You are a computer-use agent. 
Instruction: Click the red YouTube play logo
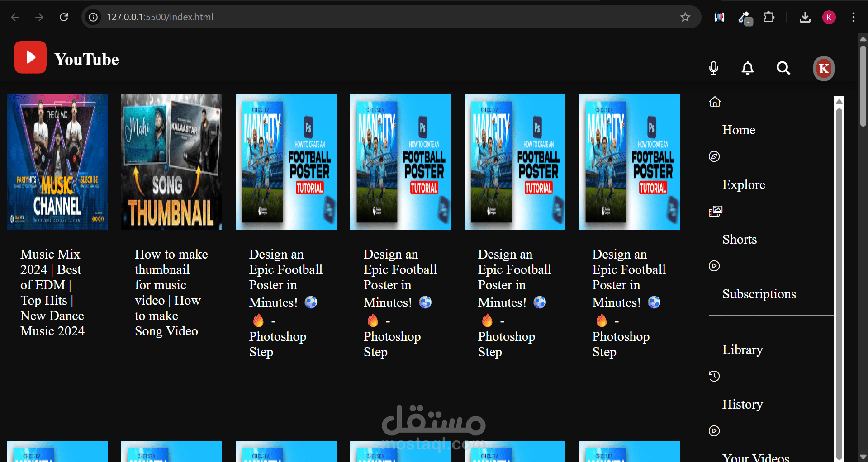(30, 57)
